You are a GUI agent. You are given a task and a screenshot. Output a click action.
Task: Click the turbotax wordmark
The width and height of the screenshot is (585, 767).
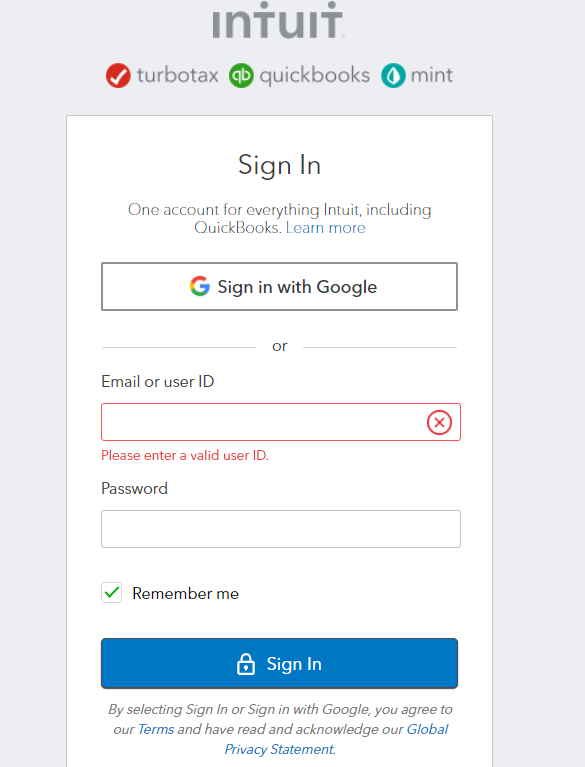coord(178,75)
